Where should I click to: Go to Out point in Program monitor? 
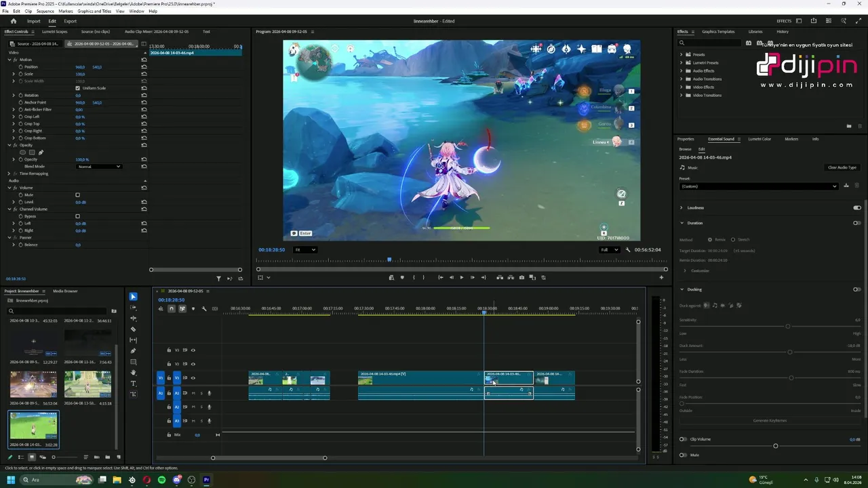tap(484, 277)
